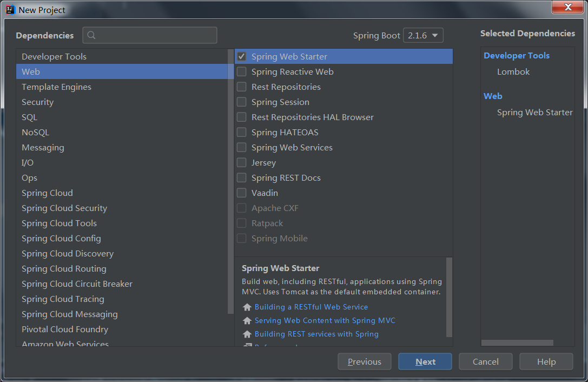Go back with the Previous button

[365, 361]
